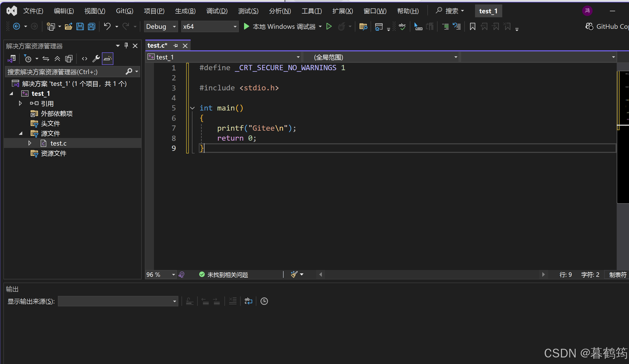The width and height of the screenshot is (629, 364).
Task: Click the Open File folder icon
Action: (x=69, y=26)
